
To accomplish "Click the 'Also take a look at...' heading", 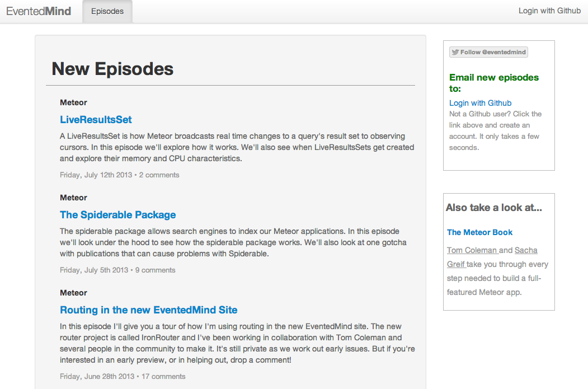I will (x=494, y=208).
